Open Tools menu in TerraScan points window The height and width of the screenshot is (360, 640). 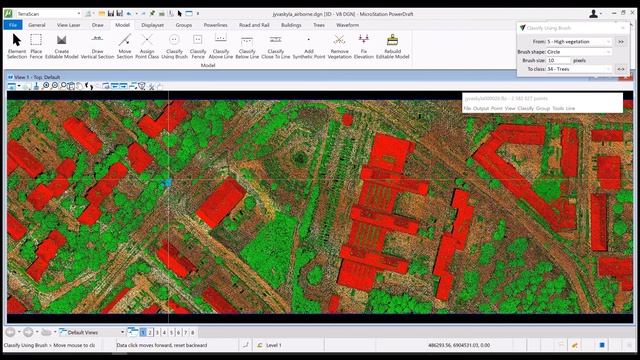(x=558, y=108)
